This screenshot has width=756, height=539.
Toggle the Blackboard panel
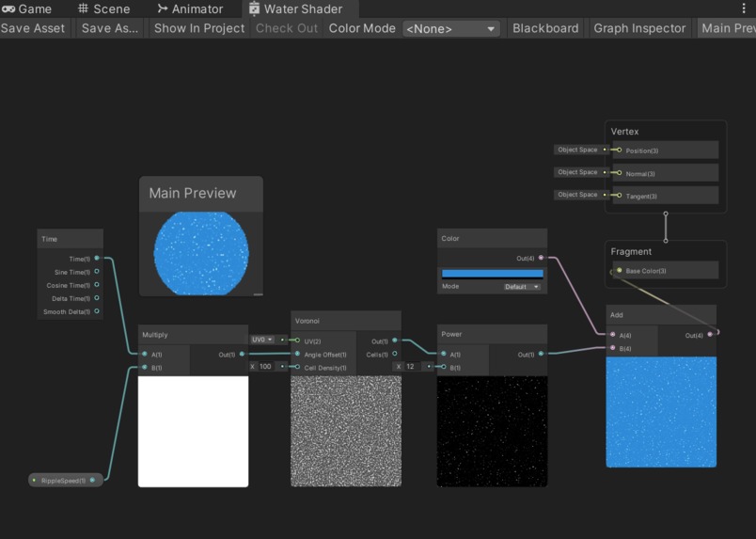point(545,28)
